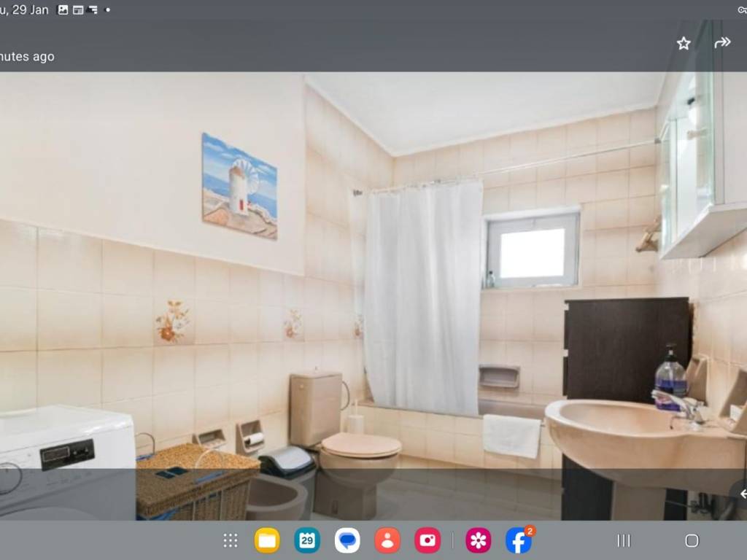
Task: Open the Calendar app showing 29
Action: pyautogui.click(x=307, y=540)
